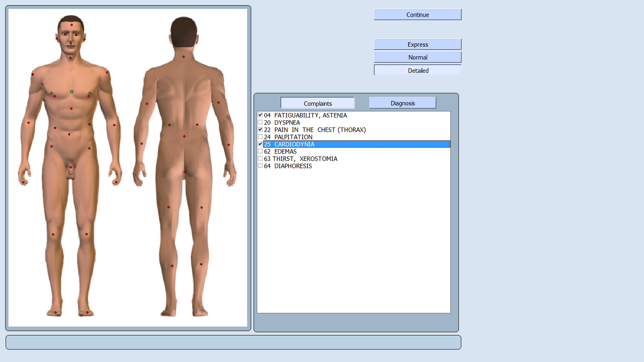Click the red marker on the throat
644x362 pixels.
(x=70, y=58)
